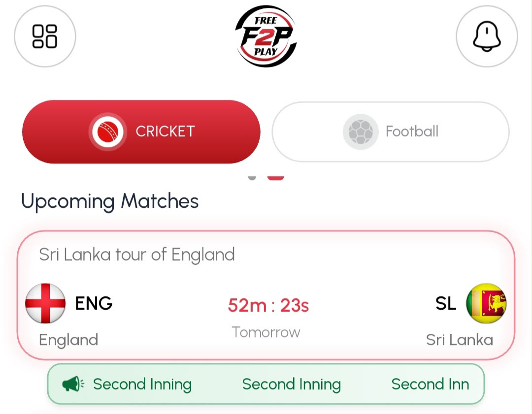Tap the Second Inning announcement banner
Viewport: 532px width, 414px height.
[266, 384]
